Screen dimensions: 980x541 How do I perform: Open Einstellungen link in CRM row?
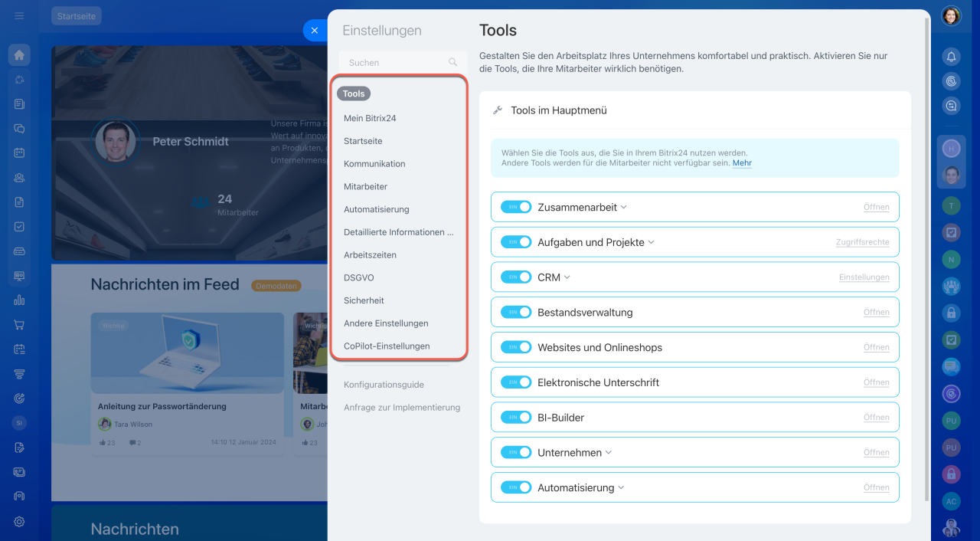864,277
